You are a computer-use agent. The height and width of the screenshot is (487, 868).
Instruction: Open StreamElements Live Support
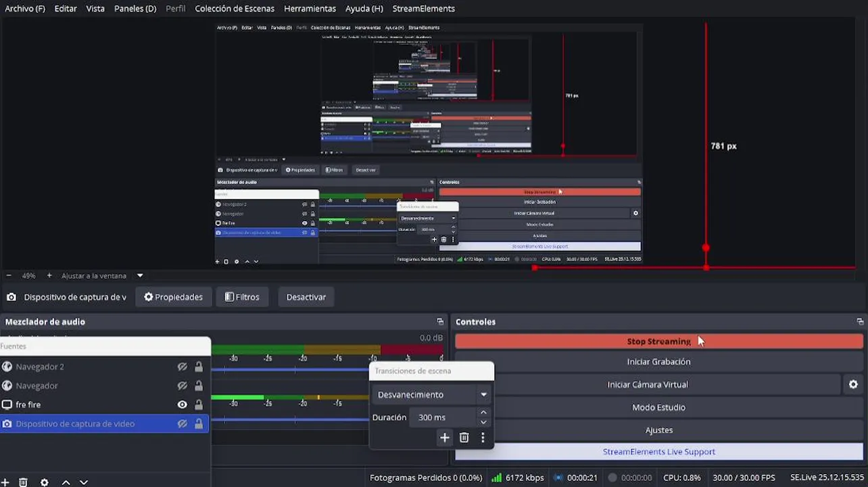coord(659,452)
